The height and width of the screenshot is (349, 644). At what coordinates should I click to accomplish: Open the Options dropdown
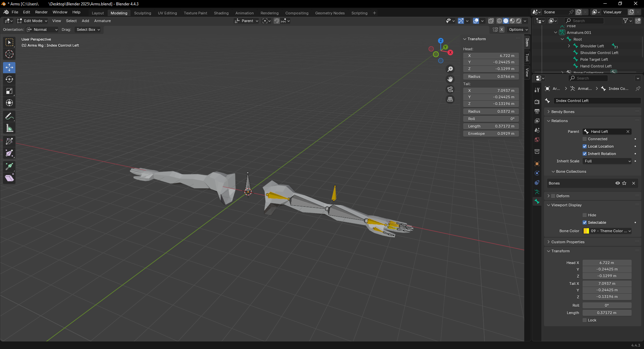518,30
